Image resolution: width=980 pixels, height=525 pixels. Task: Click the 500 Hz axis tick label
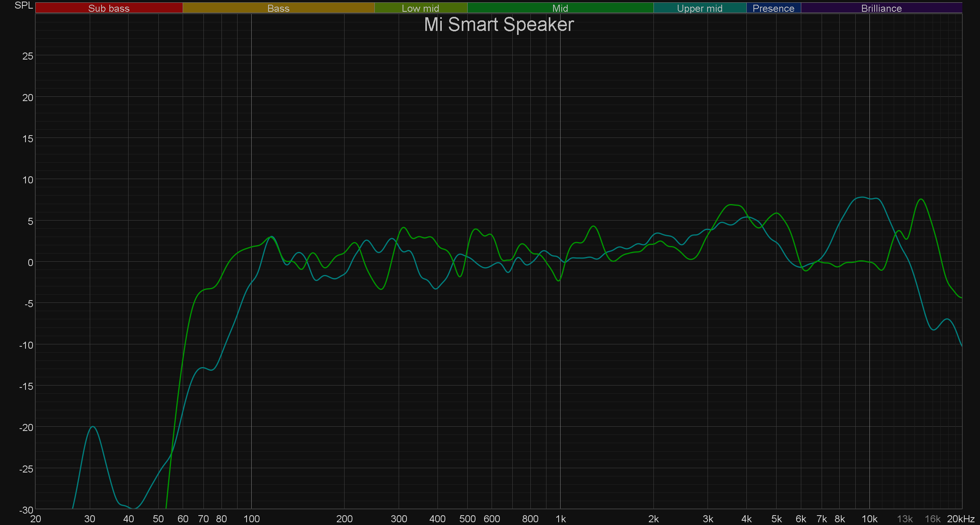click(467, 519)
